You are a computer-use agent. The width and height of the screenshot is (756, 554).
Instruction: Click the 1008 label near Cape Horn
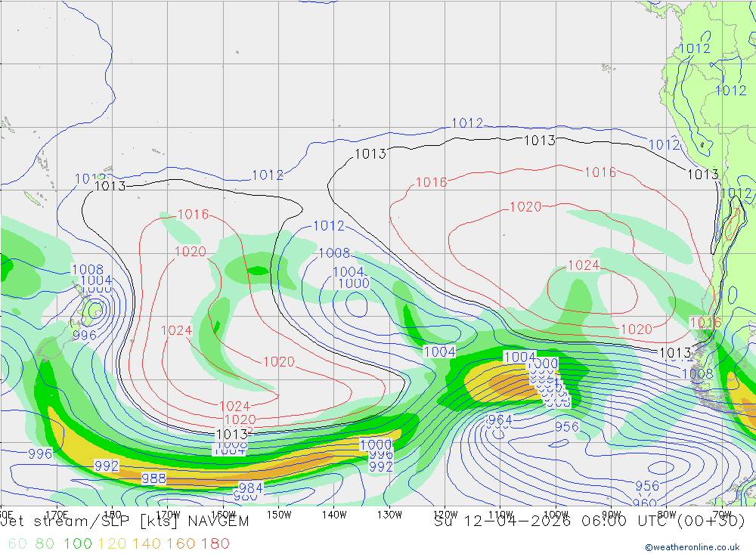(x=697, y=373)
